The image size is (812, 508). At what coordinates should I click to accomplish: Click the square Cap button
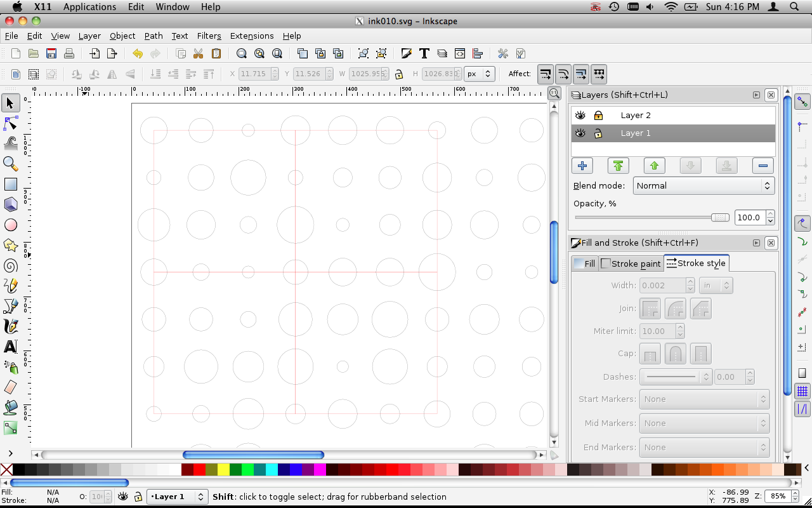[701, 354]
